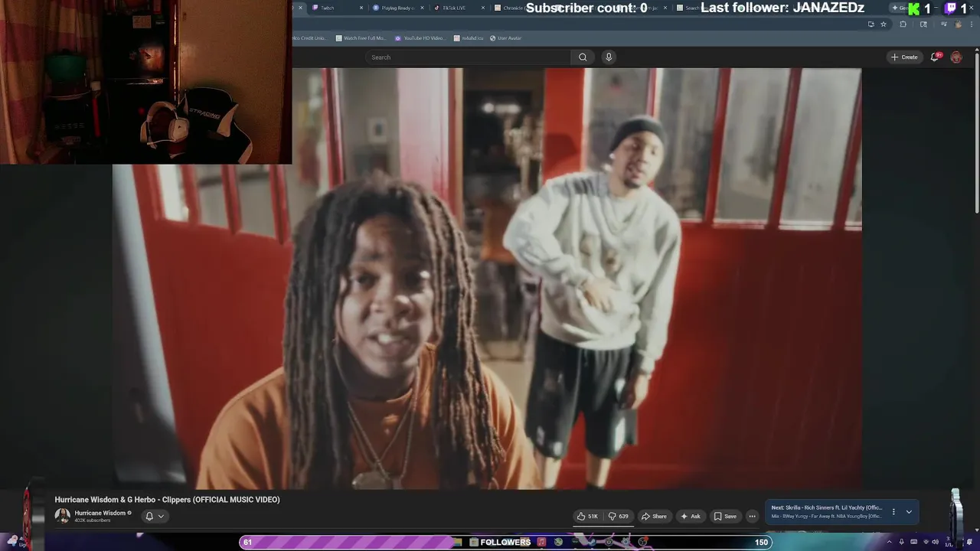Switch to the Playing Ready browser tab
The image size is (980, 551).
(397, 8)
